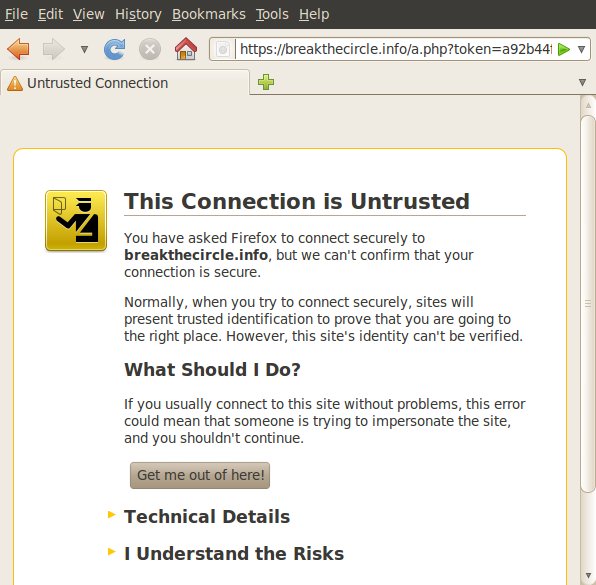Click the What Should I Do? heading

[x=212, y=369]
